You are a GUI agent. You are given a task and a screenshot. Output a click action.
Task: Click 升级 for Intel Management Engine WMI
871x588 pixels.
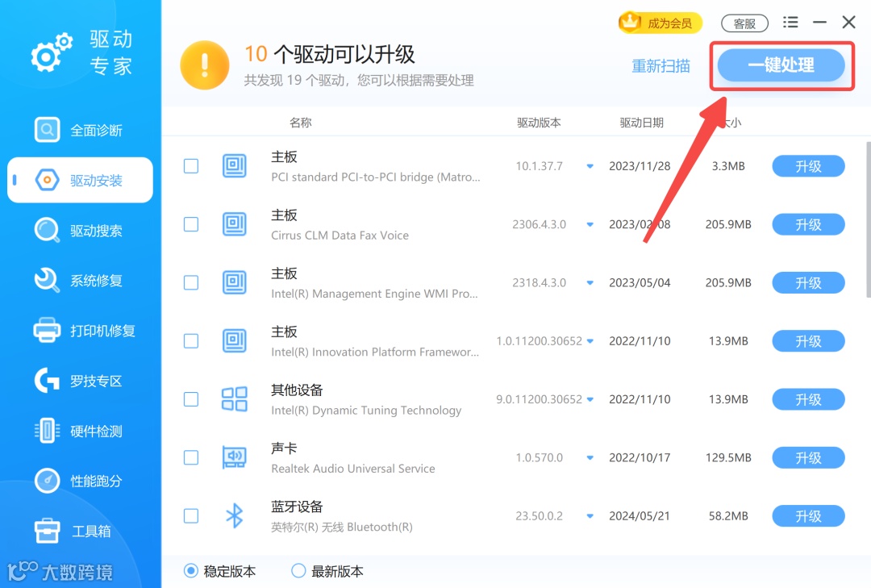[808, 282]
